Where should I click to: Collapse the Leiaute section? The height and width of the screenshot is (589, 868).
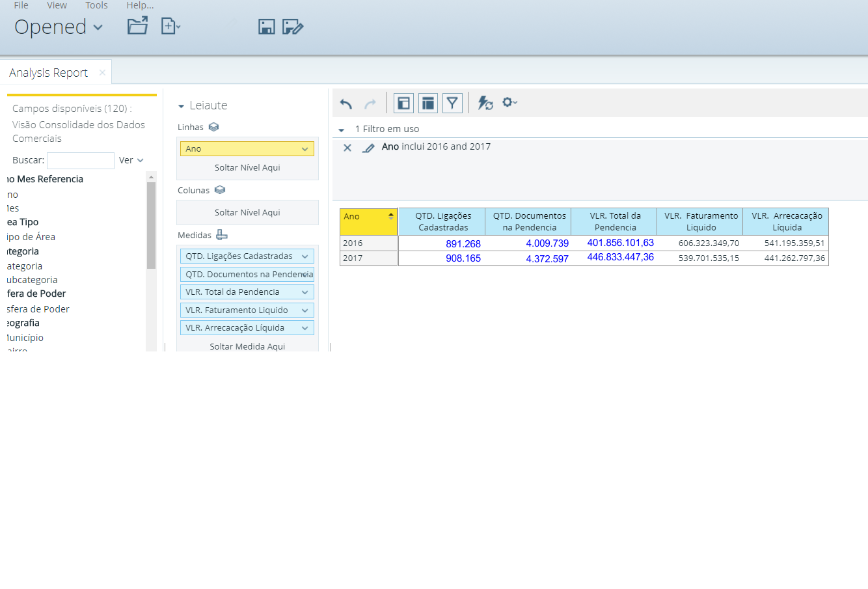182,106
